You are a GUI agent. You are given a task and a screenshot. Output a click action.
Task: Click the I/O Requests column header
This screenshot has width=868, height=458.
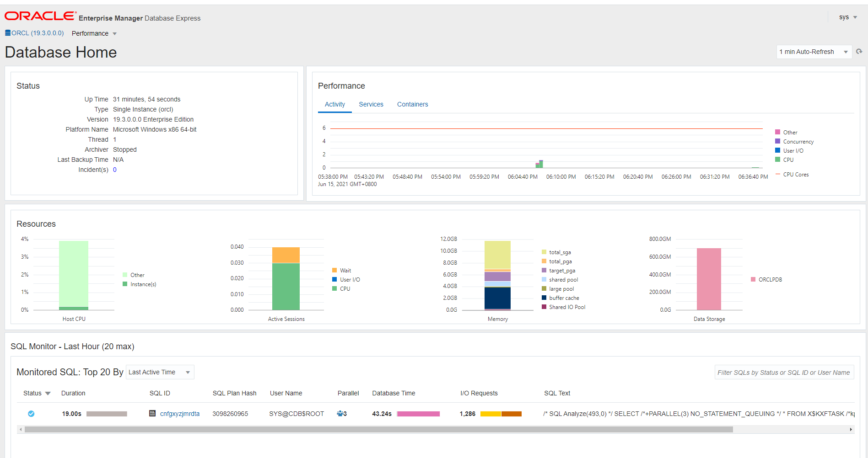click(x=479, y=393)
